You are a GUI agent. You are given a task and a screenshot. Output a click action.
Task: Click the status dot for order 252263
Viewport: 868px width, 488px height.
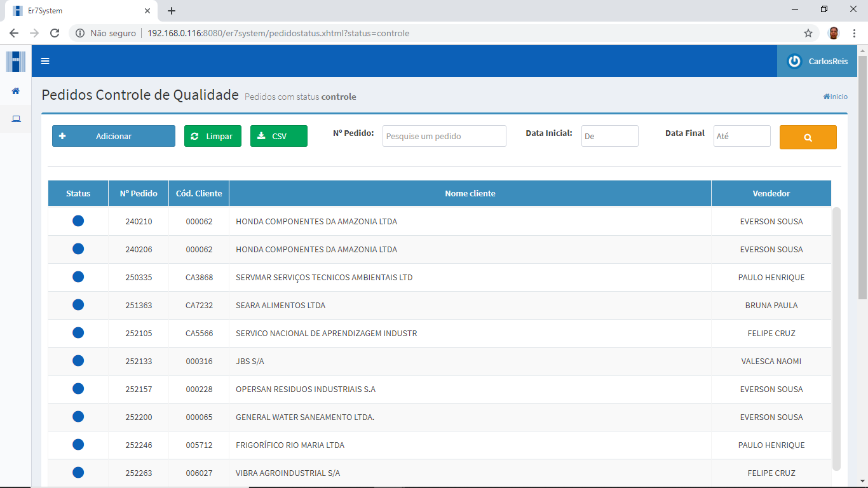tap(78, 473)
